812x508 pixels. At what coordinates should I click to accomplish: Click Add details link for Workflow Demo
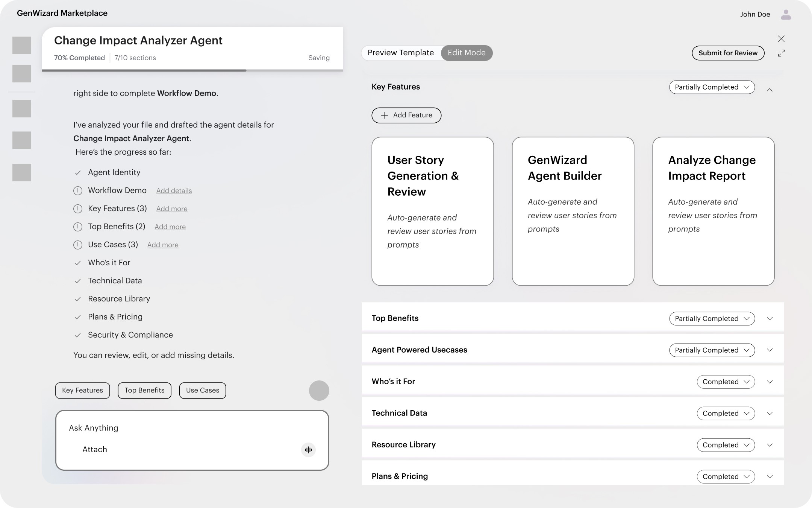point(174,191)
